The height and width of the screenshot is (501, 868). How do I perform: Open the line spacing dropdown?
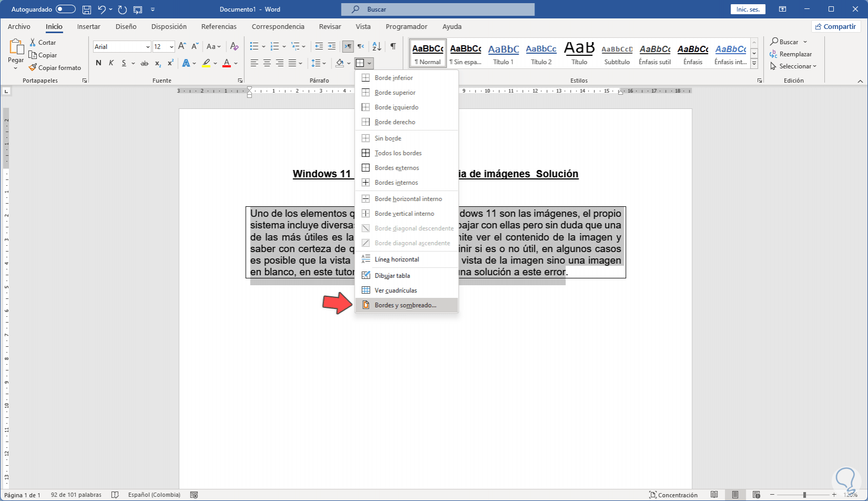tap(319, 63)
